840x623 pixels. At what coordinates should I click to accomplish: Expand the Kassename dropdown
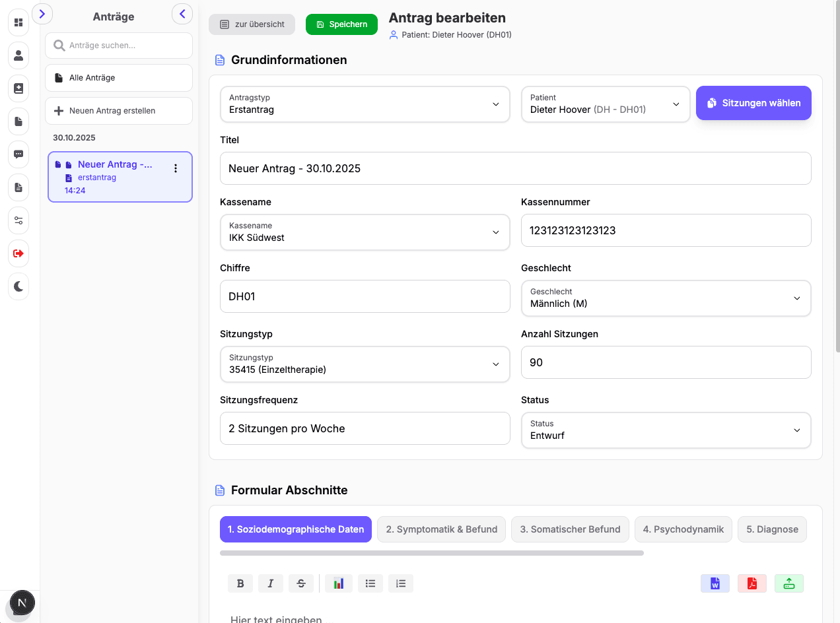(365, 232)
